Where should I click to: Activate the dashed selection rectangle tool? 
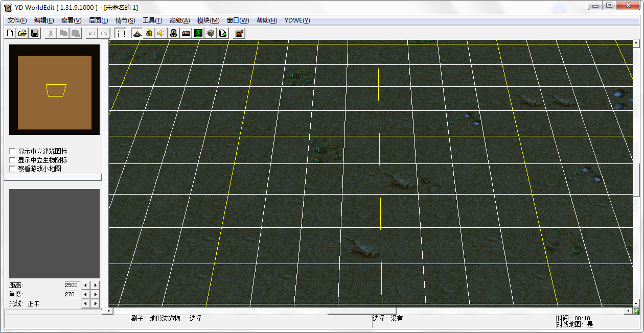coord(121,33)
